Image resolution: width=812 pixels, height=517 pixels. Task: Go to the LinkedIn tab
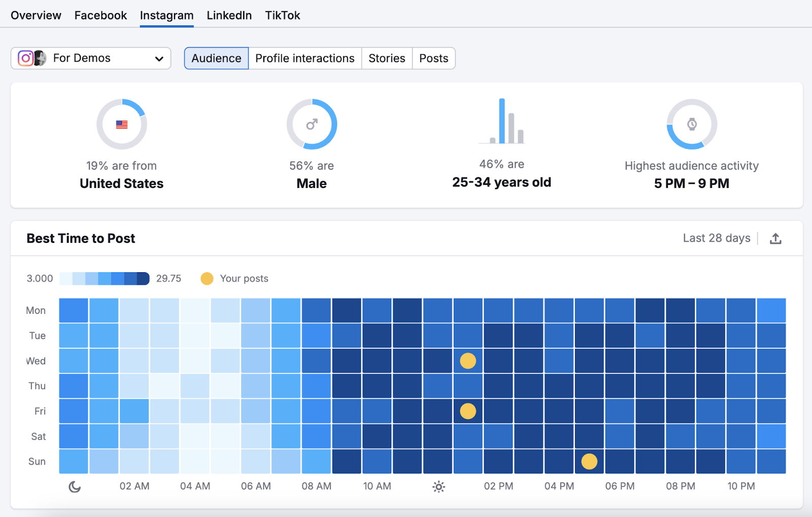(229, 15)
